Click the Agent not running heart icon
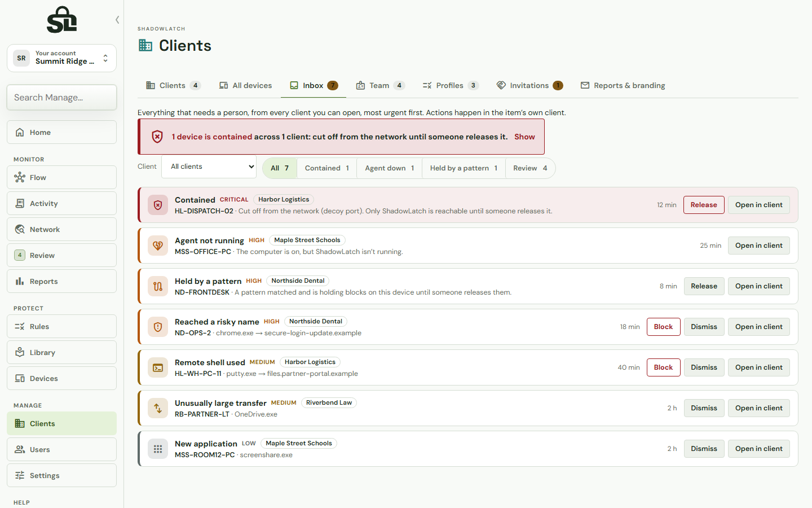Screen dimensions: 812x508 (x=158, y=246)
